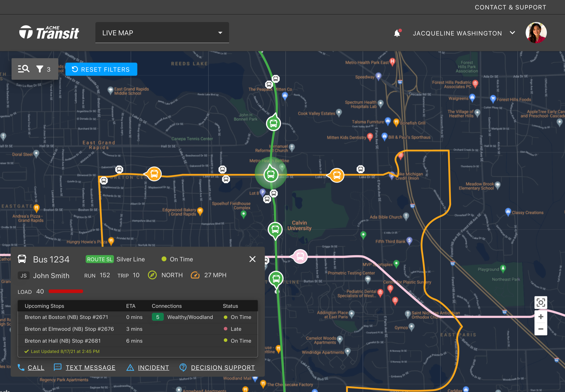This screenshot has height=392, width=565.
Task: Click the On Time status in panel header
Action: tap(177, 259)
